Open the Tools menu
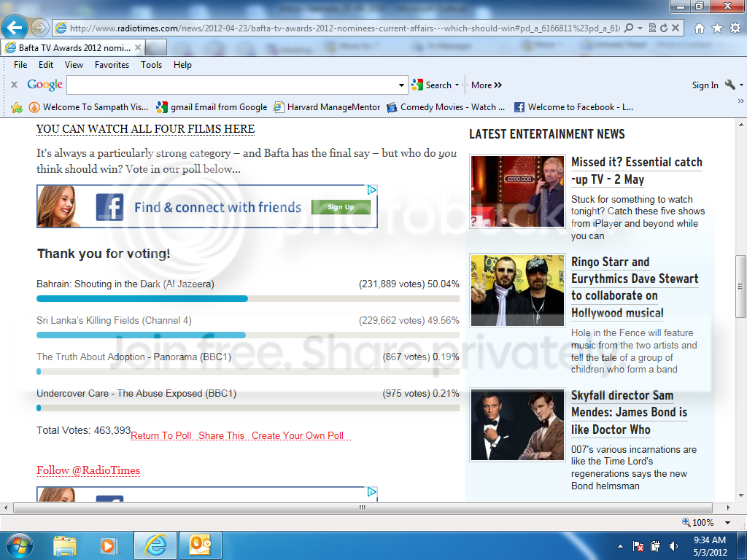 click(x=152, y=65)
